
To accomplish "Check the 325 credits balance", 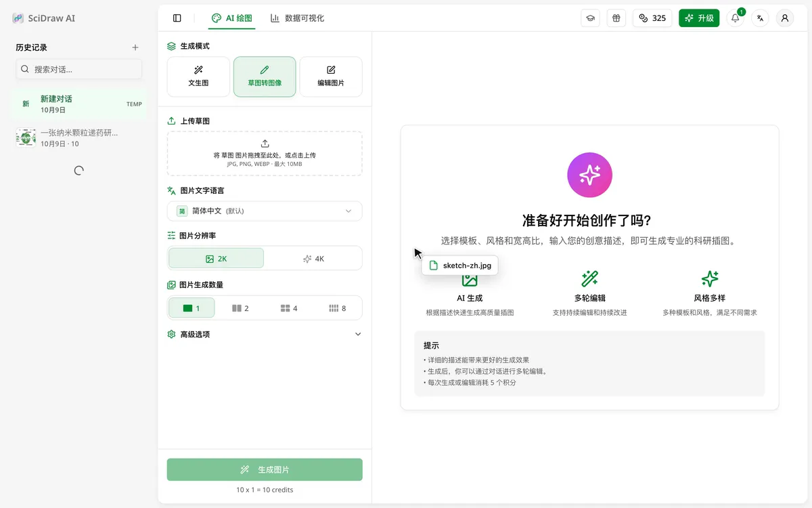I will (x=652, y=18).
